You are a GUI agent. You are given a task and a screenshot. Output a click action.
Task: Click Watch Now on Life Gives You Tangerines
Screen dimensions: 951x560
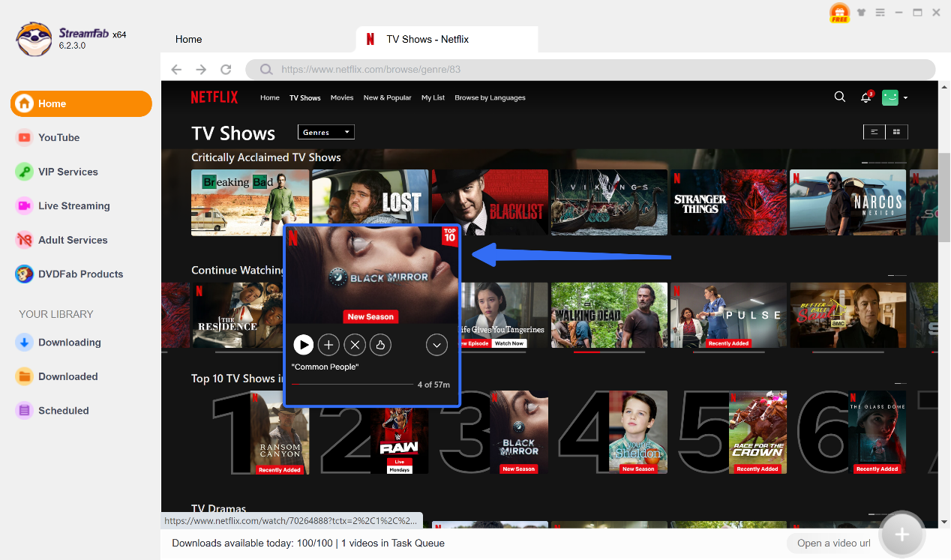point(508,343)
